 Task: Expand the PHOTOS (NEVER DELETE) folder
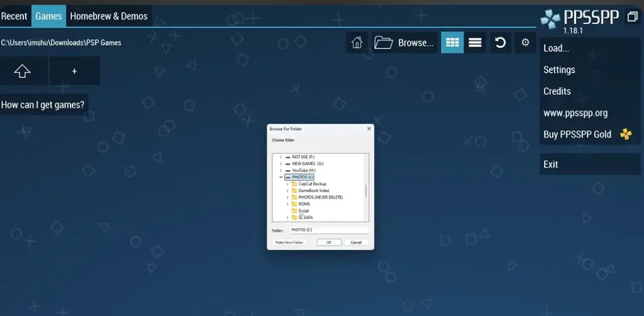coord(287,197)
